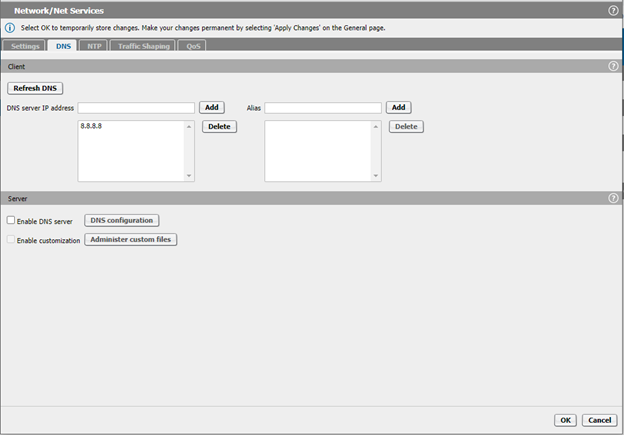Screen dimensions: 624x435
Task: Click up arrow of Alias list scrollbar
Action: click(376, 127)
